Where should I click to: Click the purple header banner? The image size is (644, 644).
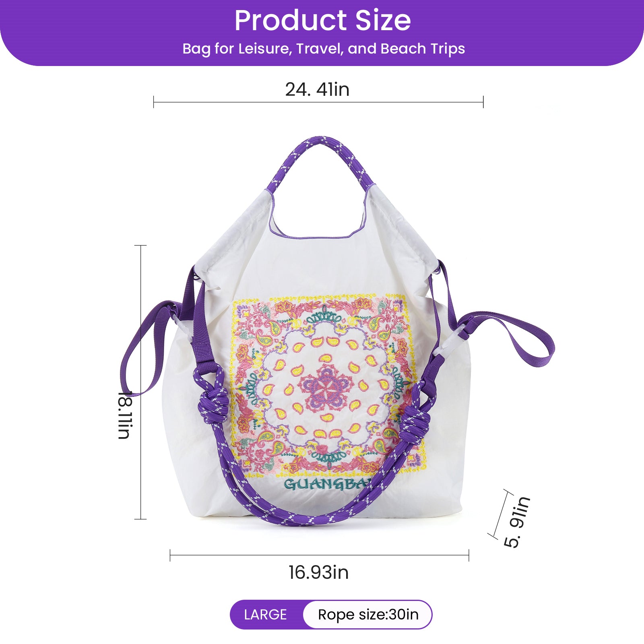[x=322, y=33]
